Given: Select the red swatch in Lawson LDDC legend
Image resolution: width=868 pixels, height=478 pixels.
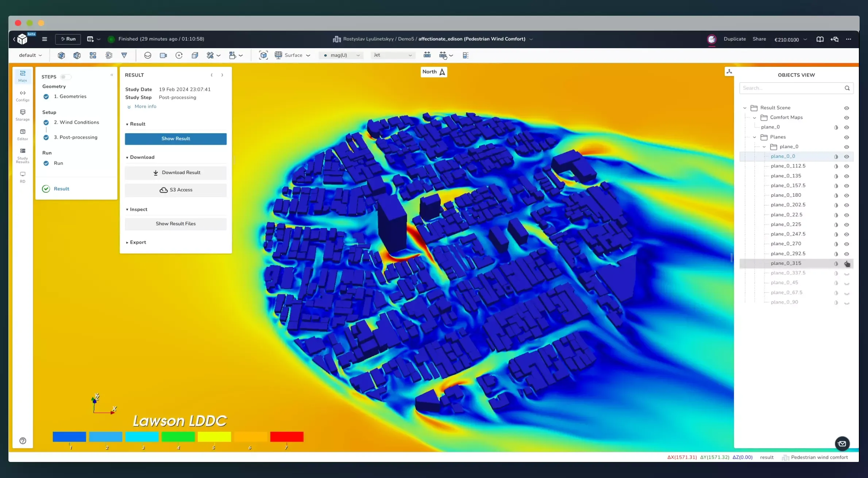Looking at the screenshot, I should (287, 437).
